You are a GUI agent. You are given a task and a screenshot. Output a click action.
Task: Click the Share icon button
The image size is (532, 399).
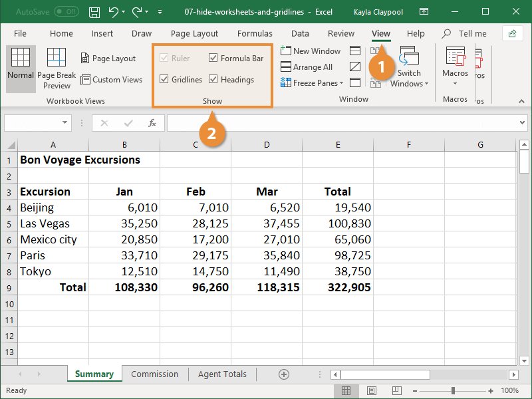click(512, 34)
